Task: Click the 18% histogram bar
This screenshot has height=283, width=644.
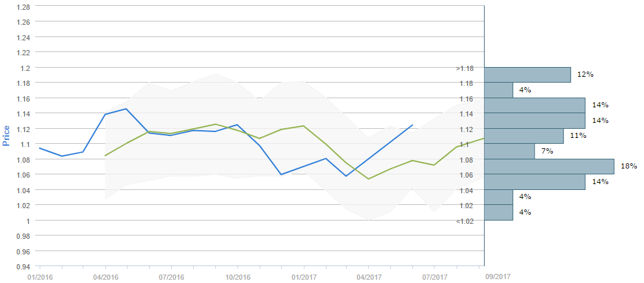Action: pos(549,166)
